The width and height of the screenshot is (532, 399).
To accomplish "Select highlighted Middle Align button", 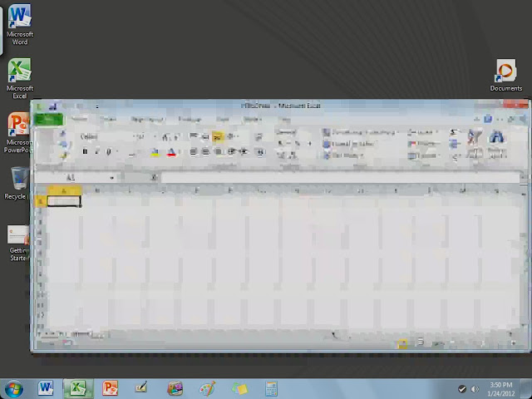I will point(218,136).
